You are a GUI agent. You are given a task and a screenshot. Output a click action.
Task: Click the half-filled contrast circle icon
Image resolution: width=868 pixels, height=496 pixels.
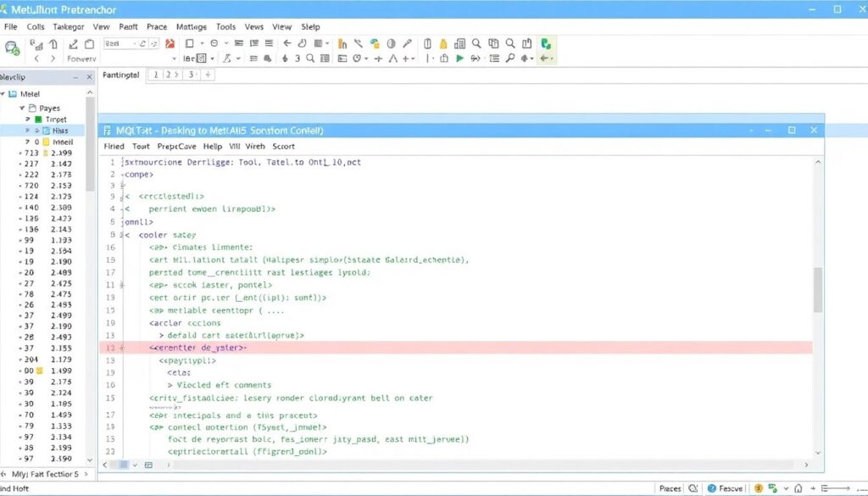click(391, 43)
